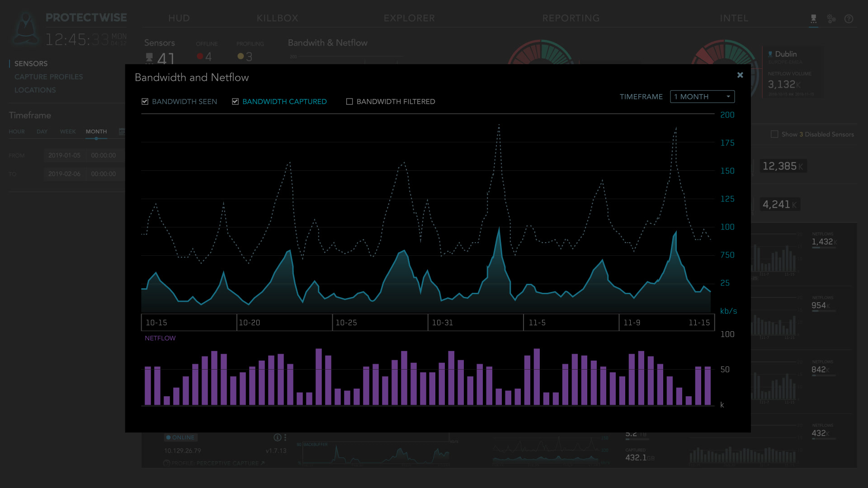Image resolution: width=868 pixels, height=488 pixels.
Task: Open Locations in sidebar
Action: (35, 90)
